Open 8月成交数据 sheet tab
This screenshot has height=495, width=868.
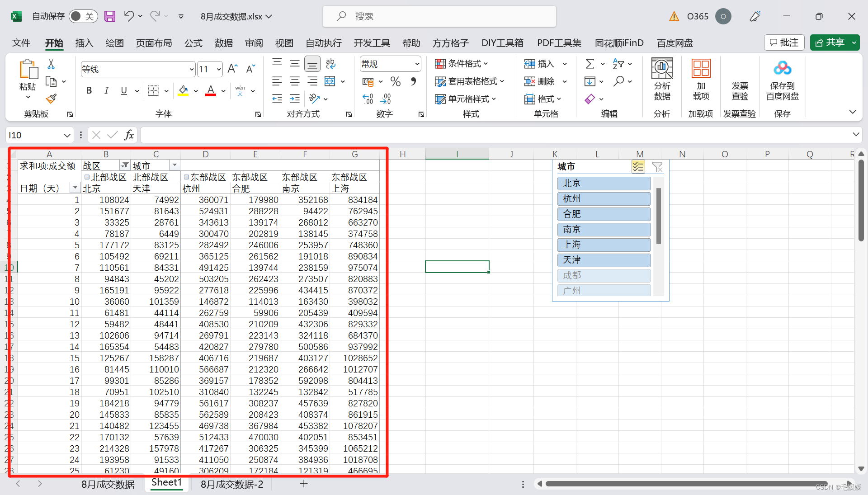pos(108,484)
